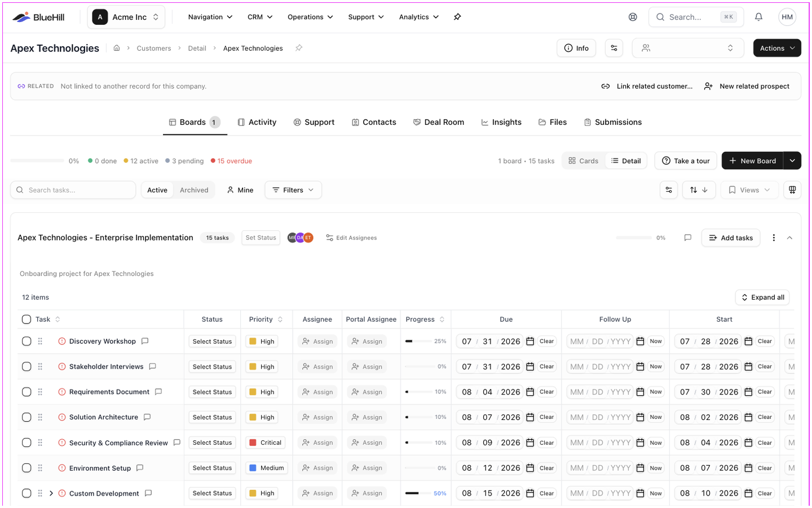812x508 pixels.
Task: Open settings sliders next to Info
Action: point(614,48)
